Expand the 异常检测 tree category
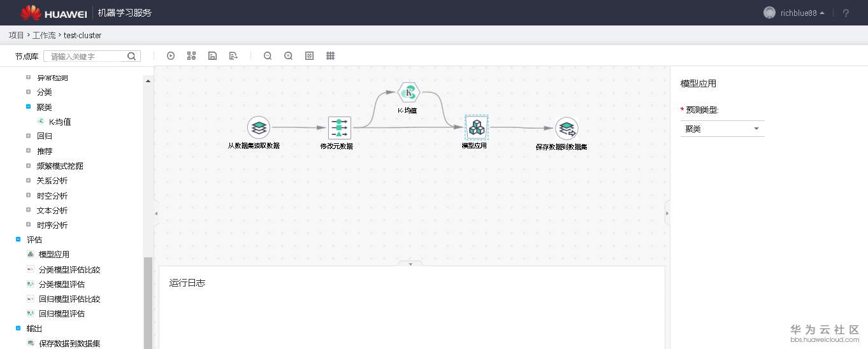 coord(28,77)
